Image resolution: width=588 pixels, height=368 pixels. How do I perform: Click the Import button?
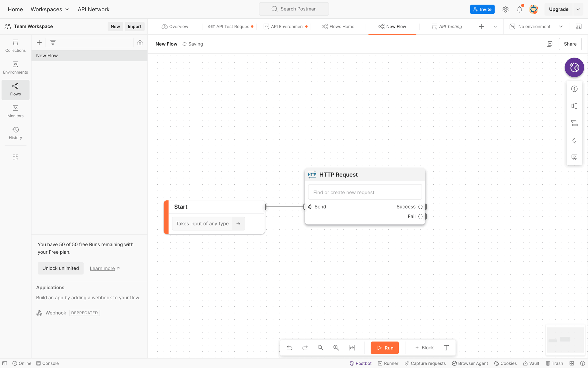(x=134, y=26)
